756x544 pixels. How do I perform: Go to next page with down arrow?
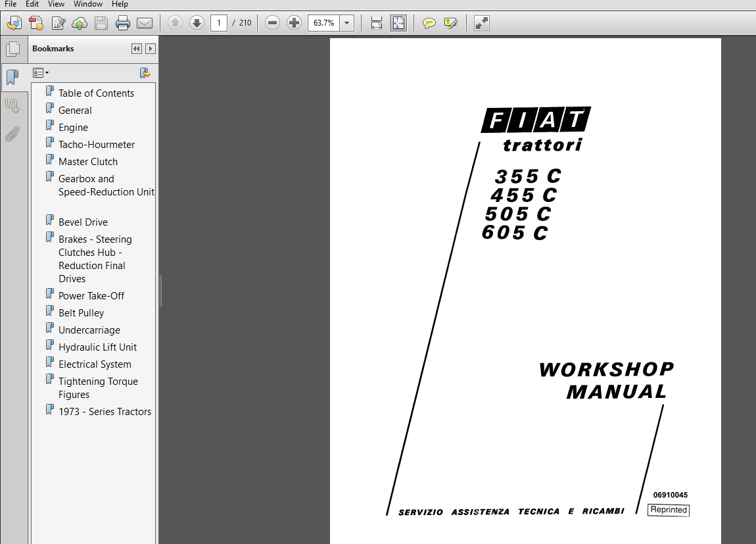[x=197, y=22]
